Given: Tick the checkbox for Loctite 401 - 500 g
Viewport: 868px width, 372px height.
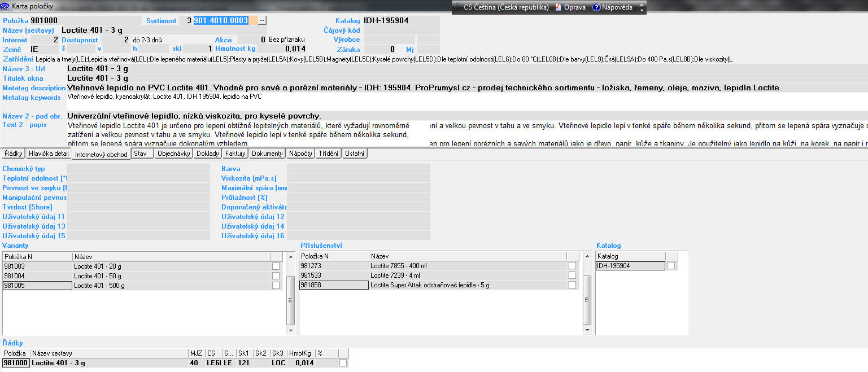Looking at the screenshot, I should [276, 285].
